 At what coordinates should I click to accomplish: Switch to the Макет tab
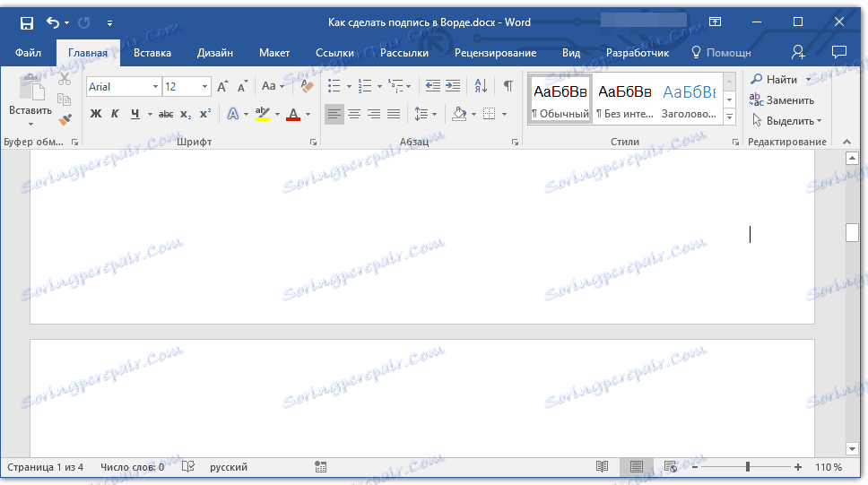tap(274, 53)
